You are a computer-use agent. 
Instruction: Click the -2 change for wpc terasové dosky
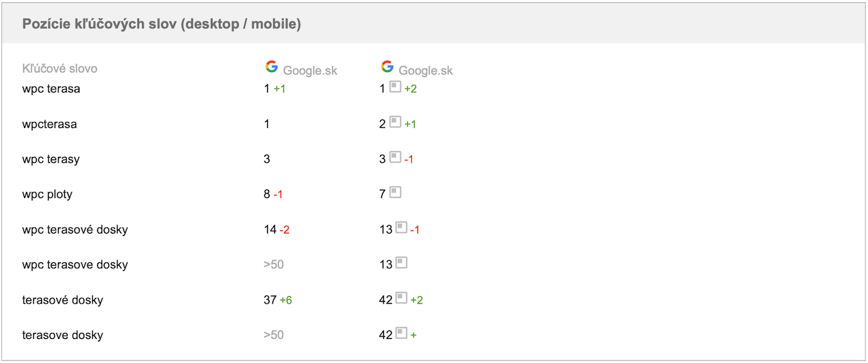tap(284, 230)
